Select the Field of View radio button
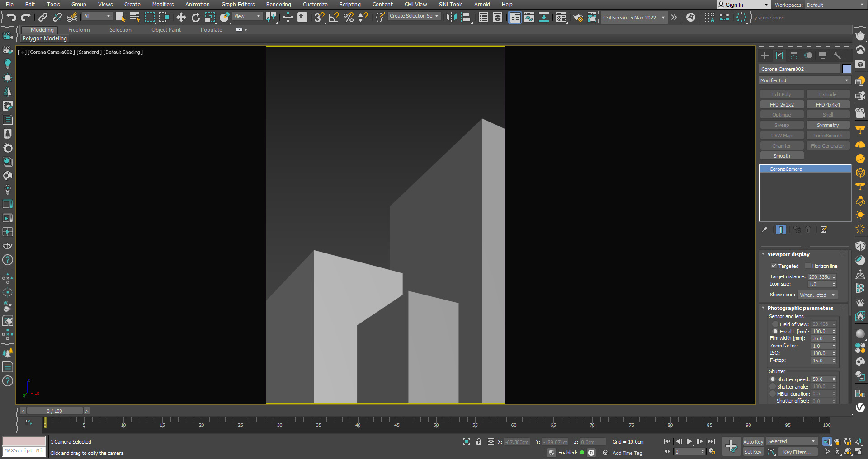Image resolution: width=868 pixels, height=459 pixels. pyautogui.click(x=775, y=324)
